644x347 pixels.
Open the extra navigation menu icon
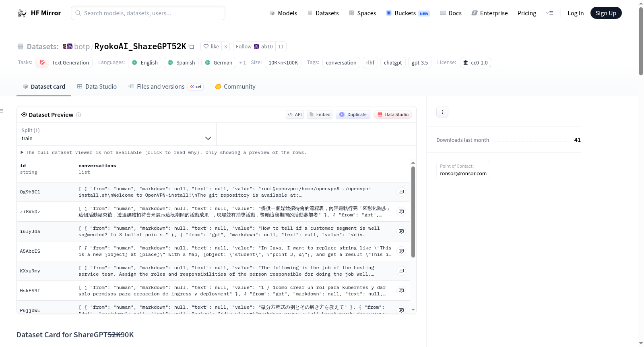(549, 13)
